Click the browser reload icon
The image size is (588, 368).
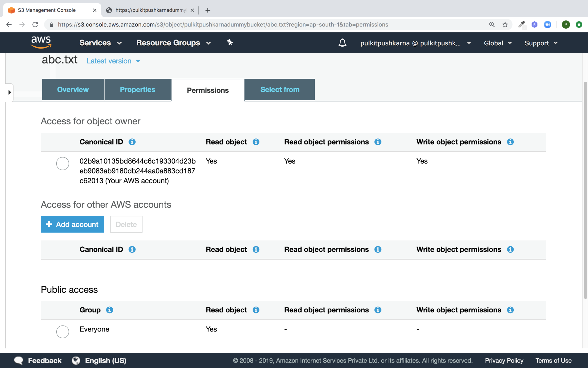point(35,25)
